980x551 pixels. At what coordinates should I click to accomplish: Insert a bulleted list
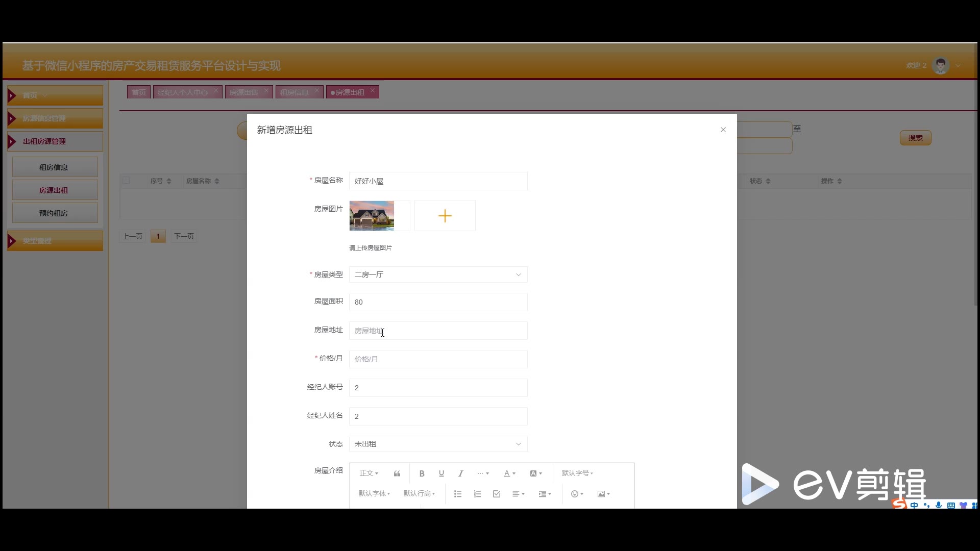pyautogui.click(x=458, y=494)
